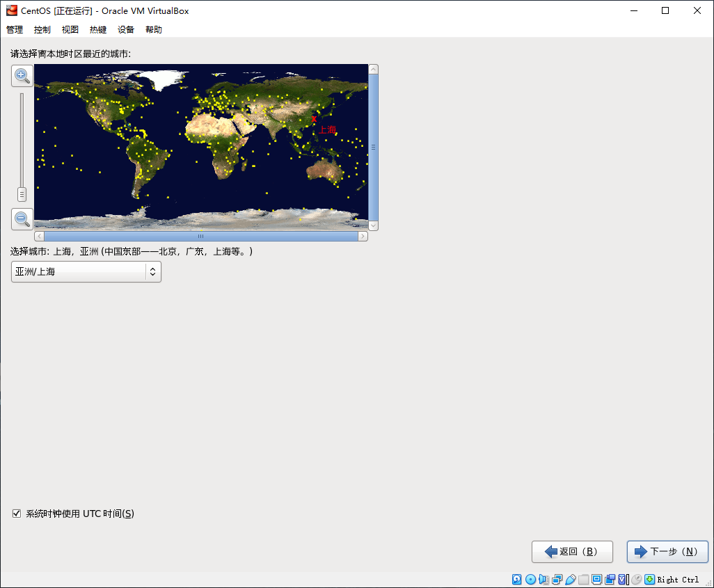Click the mouse integration status icon

(x=637, y=580)
